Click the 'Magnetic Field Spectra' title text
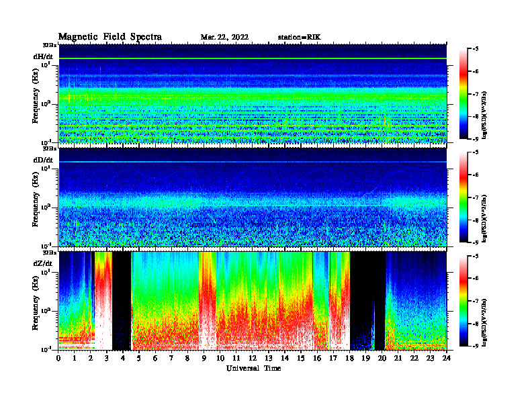532x411 pixels. [110, 37]
